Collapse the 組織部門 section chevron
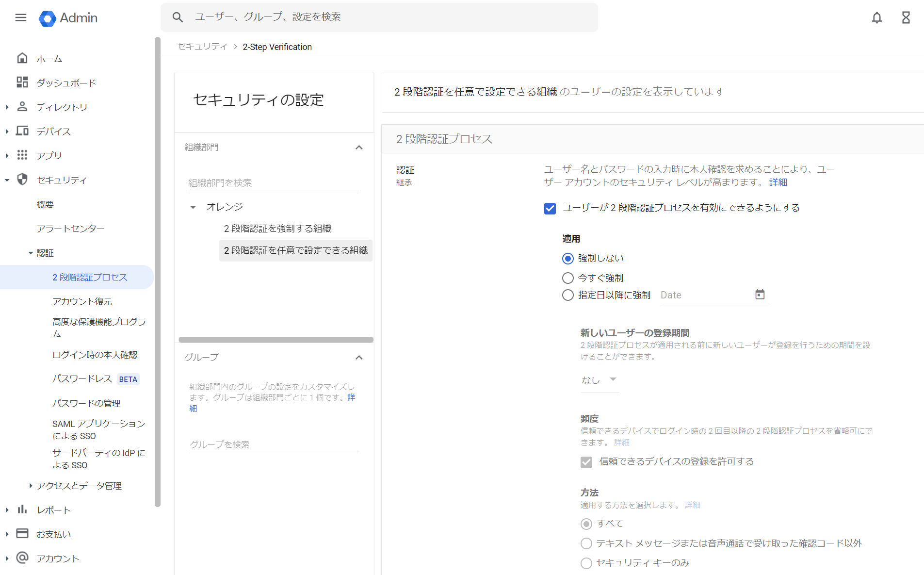Image resolution: width=924 pixels, height=575 pixels. click(x=359, y=148)
